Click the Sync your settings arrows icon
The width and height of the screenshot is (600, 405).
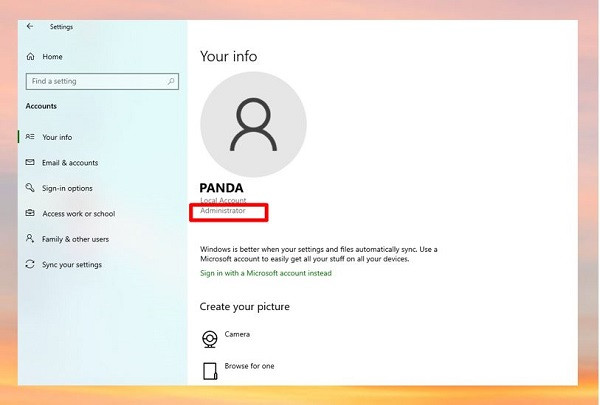click(30, 264)
